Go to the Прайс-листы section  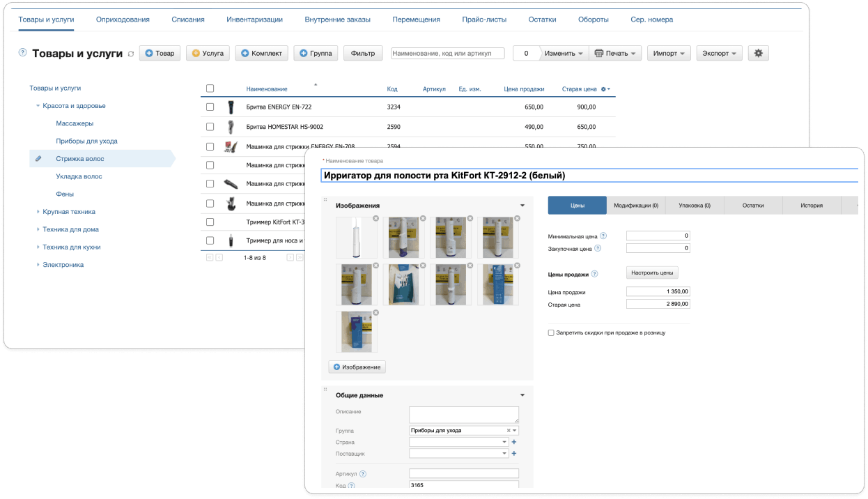484,20
